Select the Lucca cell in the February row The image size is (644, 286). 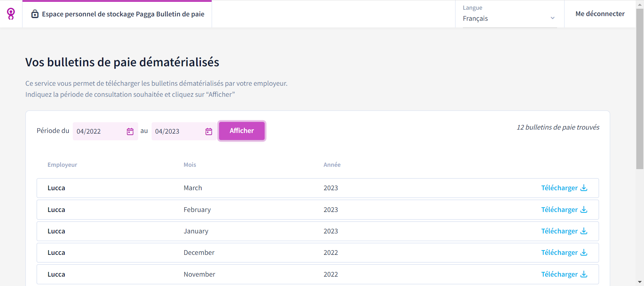tap(56, 210)
